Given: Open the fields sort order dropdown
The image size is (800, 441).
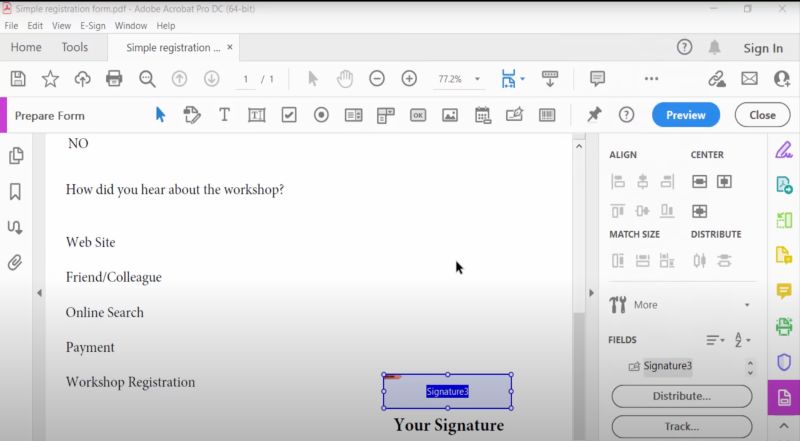Looking at the screenshot, I should [x=743, y=340].
